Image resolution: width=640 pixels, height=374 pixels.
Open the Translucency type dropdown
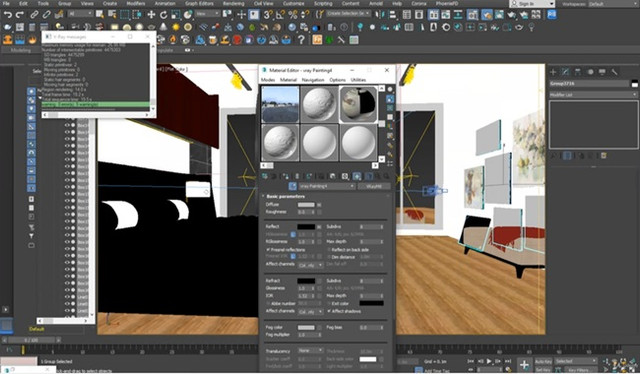coord(310,350)
